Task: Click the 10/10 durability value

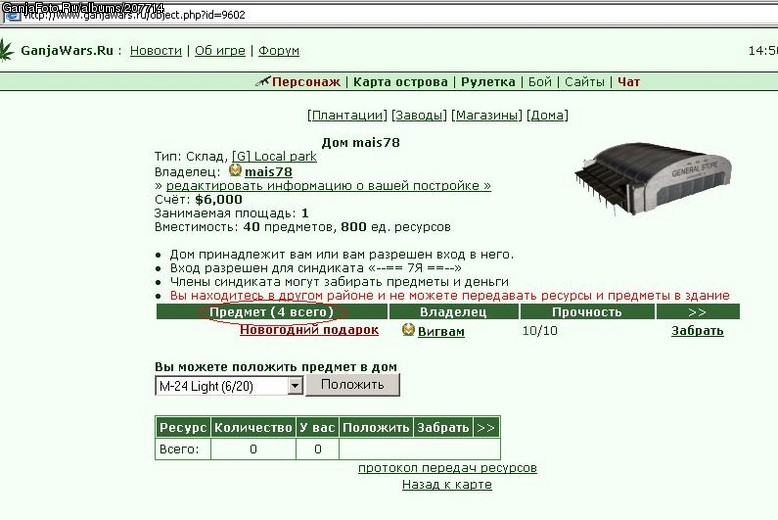Action: (540, 330)
